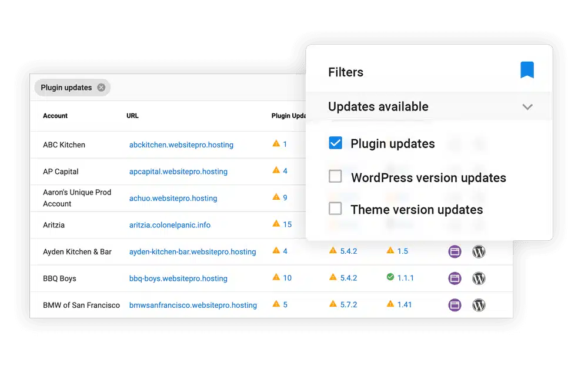Tick the Theme version updates checkbox
The width and height of the screenshot is (588, 386).
pos(335,209)
